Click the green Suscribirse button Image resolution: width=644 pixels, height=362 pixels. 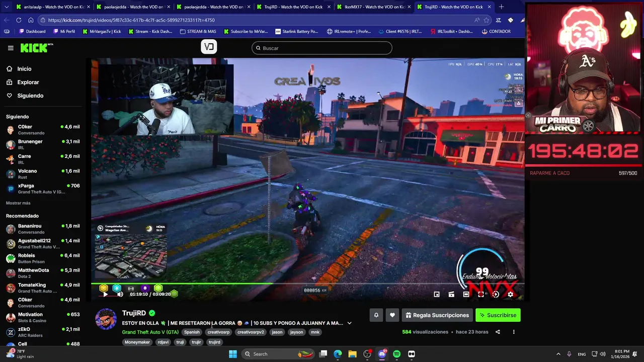498,315
